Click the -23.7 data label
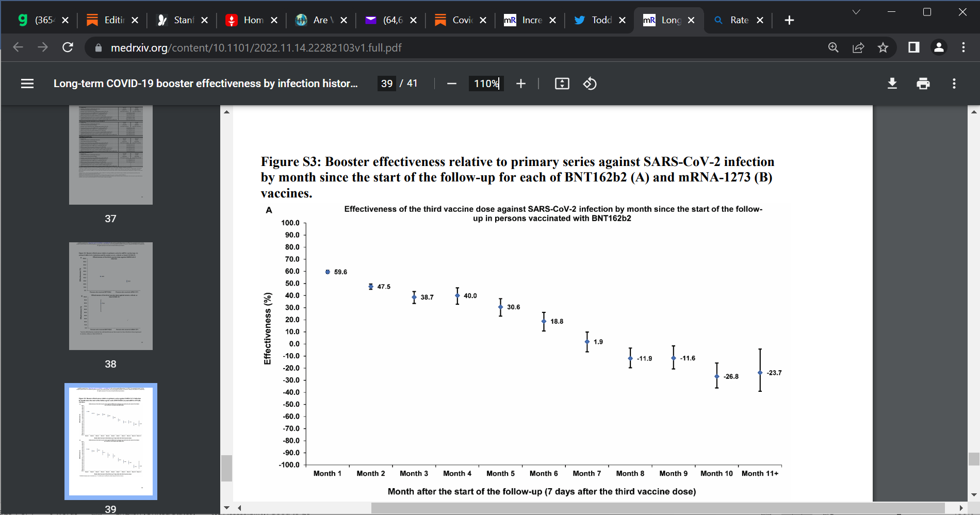The height and width of the screenshot is (515, 980). click(774, 373)
